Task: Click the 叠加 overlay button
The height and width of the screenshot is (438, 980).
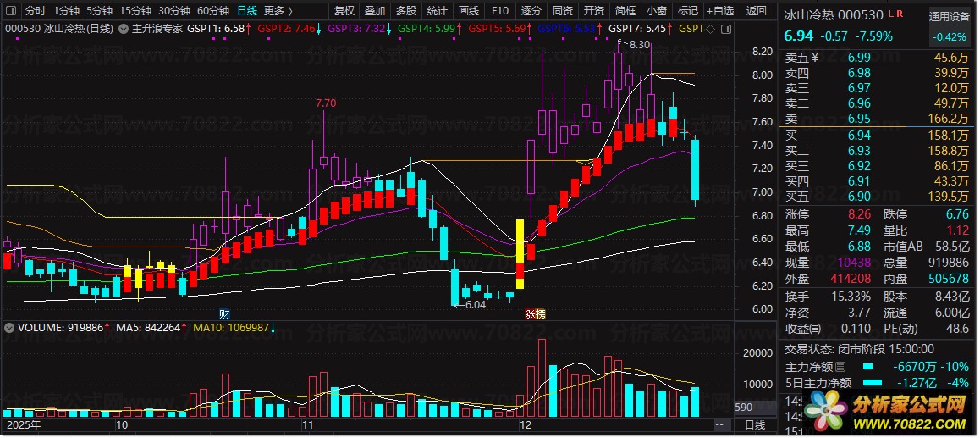Action: tap(375, 11)
